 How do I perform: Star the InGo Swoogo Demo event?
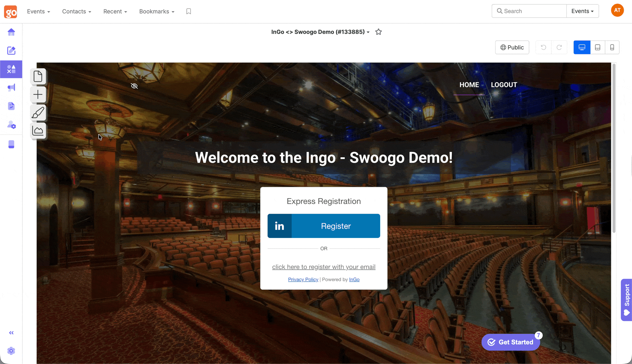point(379,32)
